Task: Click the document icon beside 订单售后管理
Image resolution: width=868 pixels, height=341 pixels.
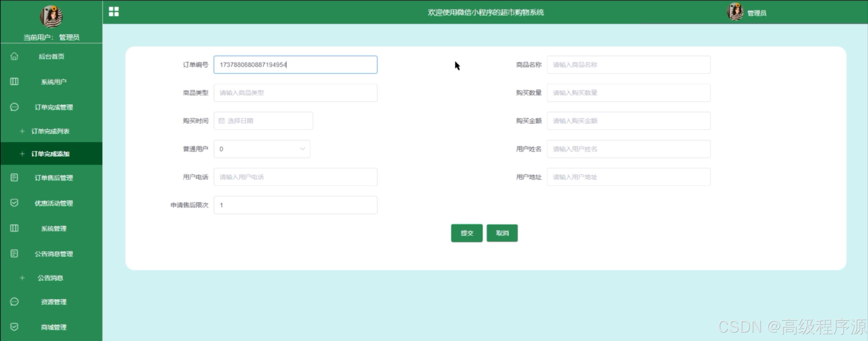Action: [14, 178]
